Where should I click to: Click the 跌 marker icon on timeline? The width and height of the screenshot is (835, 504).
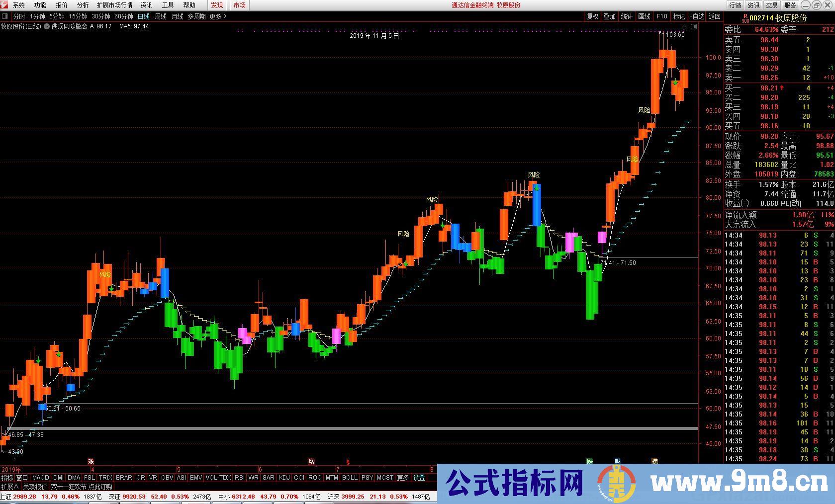[590, 461]
